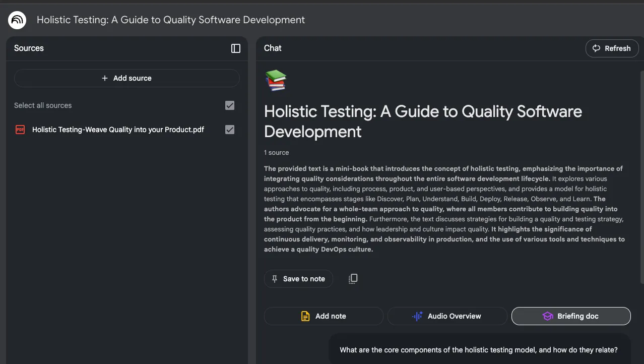Click the pin icon in Save to note

275,279
